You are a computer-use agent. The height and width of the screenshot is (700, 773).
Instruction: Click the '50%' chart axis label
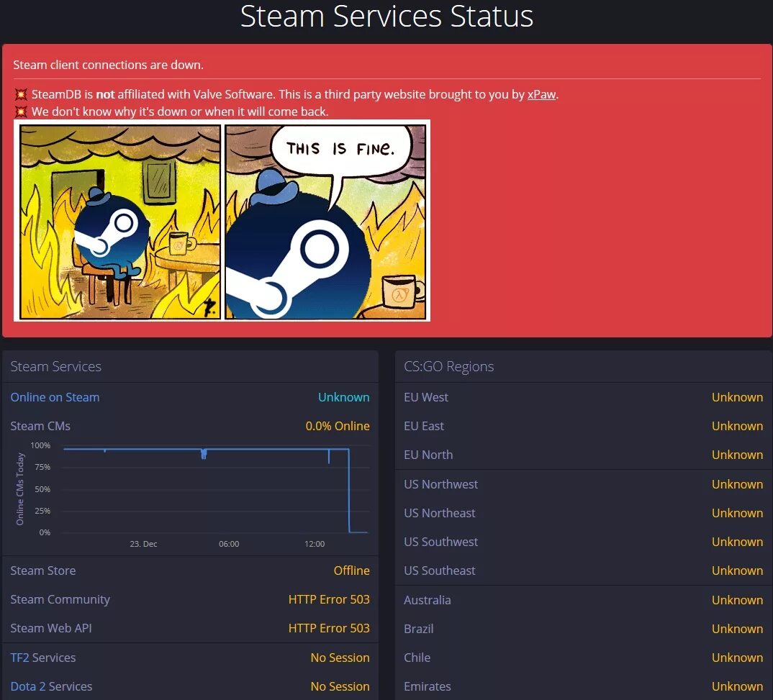[42, 489]
